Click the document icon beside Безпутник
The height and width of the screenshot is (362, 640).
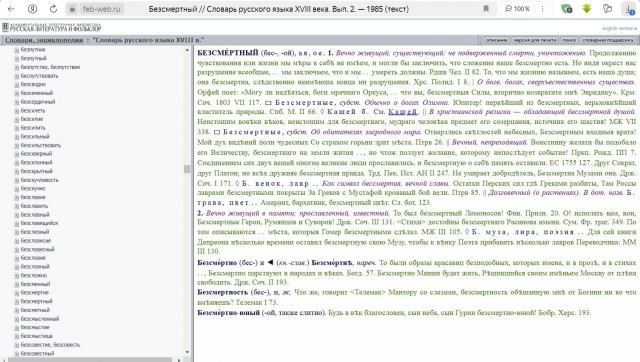pos(17,50)
